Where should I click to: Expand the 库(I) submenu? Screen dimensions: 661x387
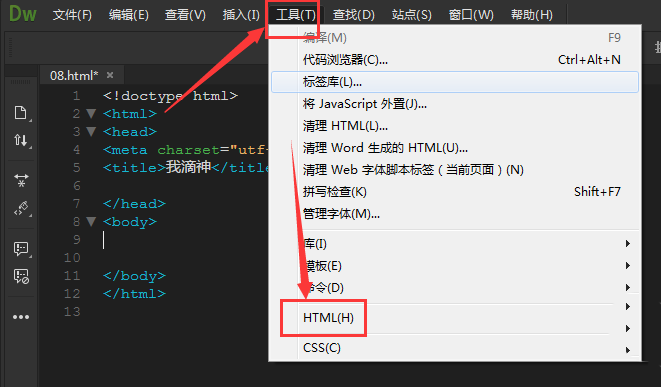pos(455,244)
